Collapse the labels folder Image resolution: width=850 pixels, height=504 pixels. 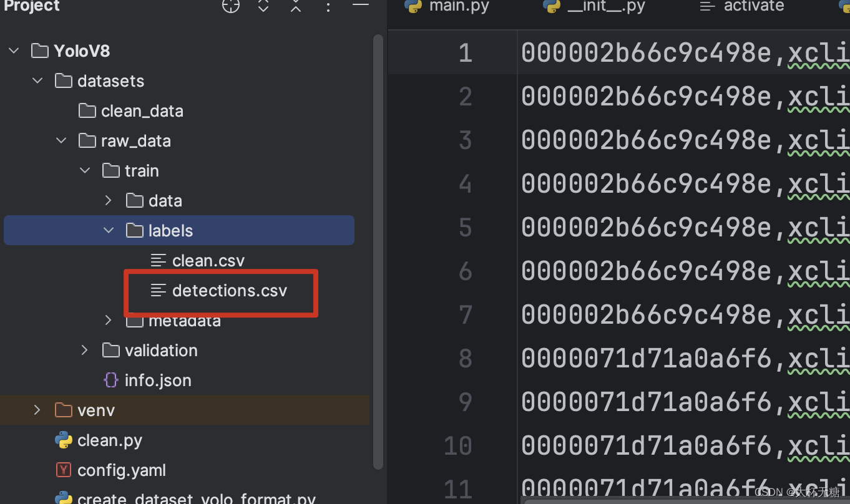click(x=109, y=231)
